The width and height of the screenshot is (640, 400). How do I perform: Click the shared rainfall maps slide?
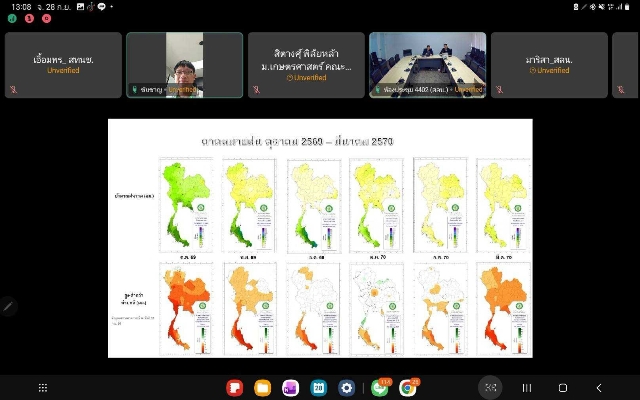(x=320, y=238)
